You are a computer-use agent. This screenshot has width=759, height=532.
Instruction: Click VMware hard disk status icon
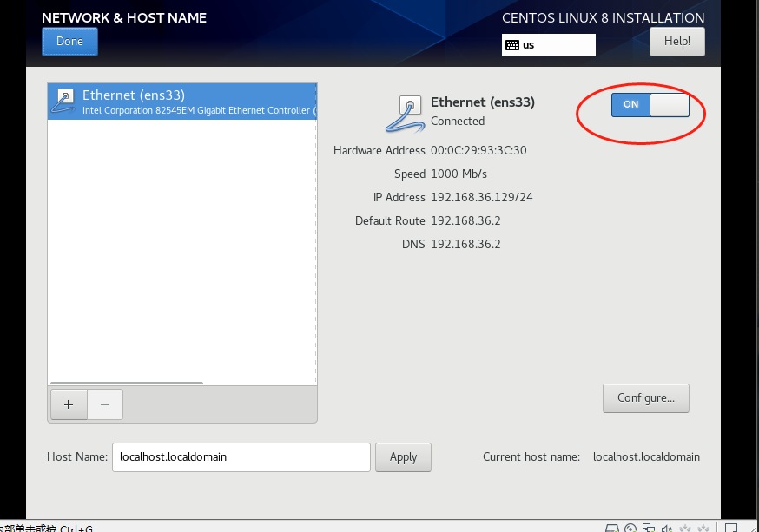[x=612, y=529]
